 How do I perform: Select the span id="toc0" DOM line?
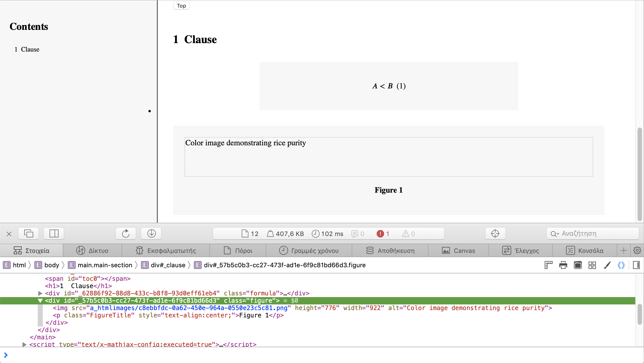(x=88, y=279)
